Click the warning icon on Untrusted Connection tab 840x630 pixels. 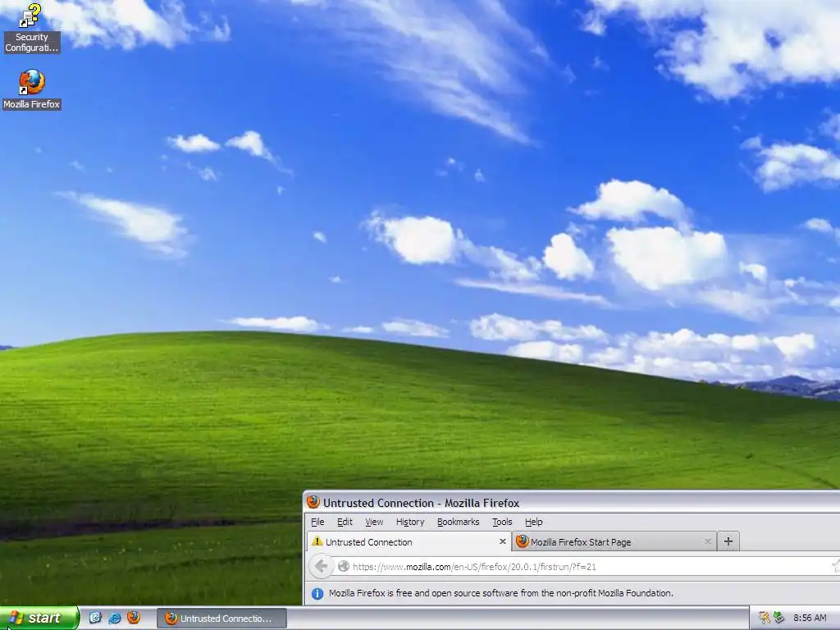[317, 541]
